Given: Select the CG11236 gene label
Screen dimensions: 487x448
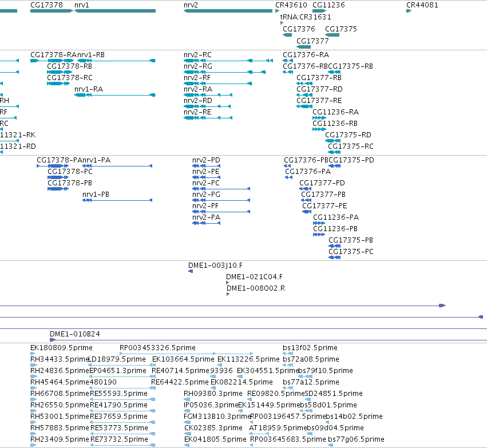Looking at the screenshot, I should click(328, 5).
